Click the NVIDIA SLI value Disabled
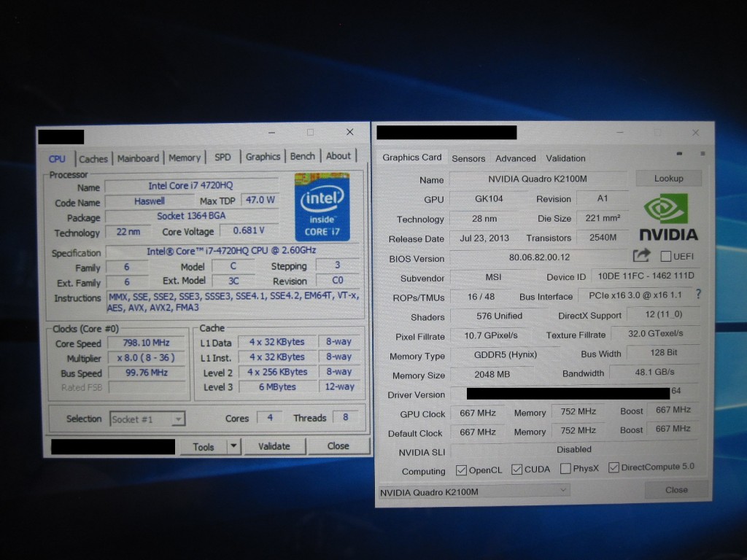 click(574, 449)
